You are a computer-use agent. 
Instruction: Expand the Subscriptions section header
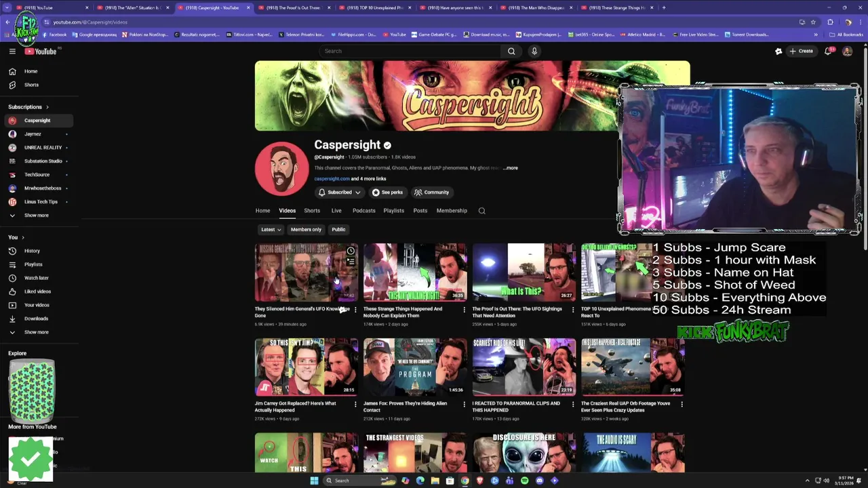[28, 107]
